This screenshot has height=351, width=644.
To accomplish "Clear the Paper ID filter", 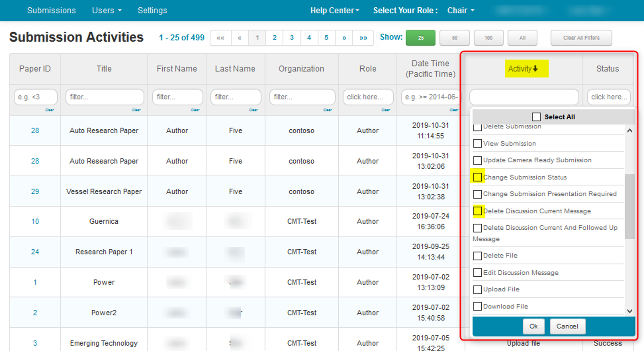I will pyautogui.click(x=49, y=110).
